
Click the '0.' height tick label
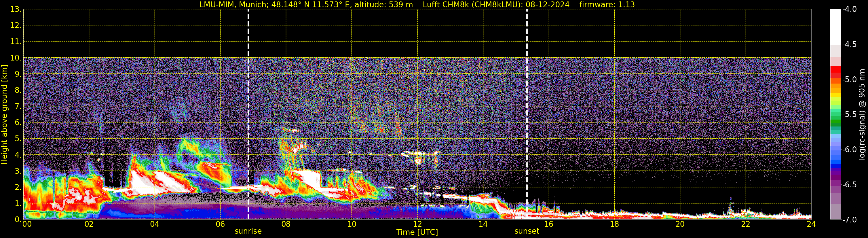pos(18,220)
